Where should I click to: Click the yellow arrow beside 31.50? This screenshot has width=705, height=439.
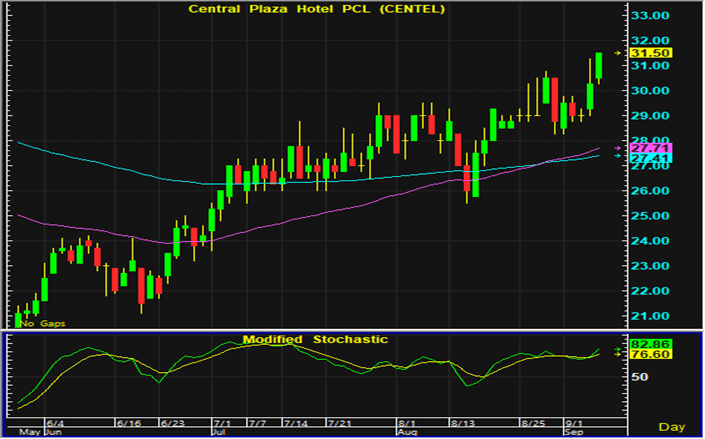(617, 52)
